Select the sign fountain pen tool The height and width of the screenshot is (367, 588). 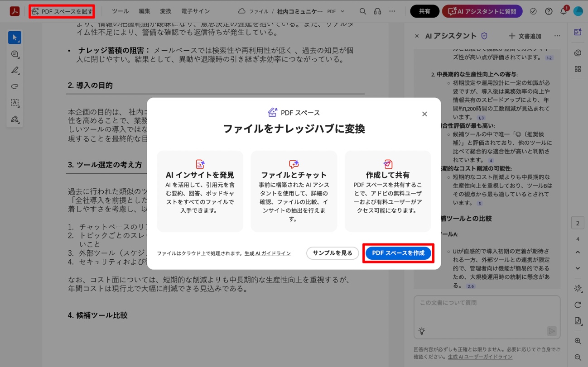(15, 119)
